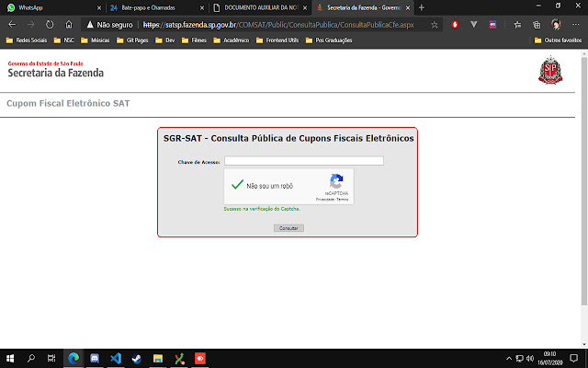Open the 'Acadêmico' bookmarks folder
This screenshot has height=368, width=588.
pos(231,40)
